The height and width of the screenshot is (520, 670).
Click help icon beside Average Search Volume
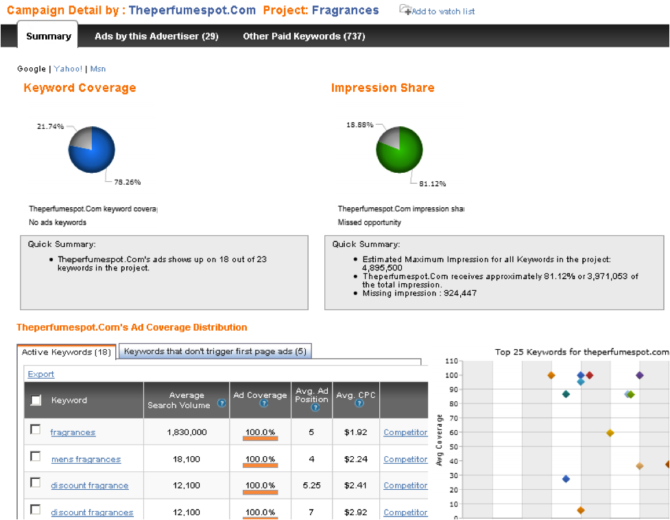(x=221, y=403)
